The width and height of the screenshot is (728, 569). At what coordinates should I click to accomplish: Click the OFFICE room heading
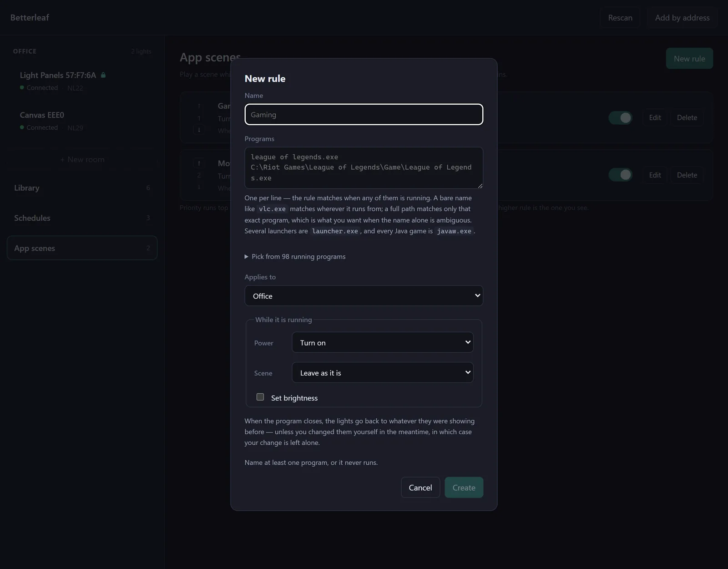25,51
